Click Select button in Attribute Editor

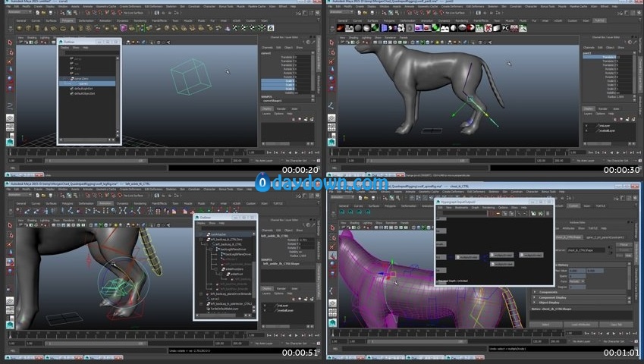(545, 325)
